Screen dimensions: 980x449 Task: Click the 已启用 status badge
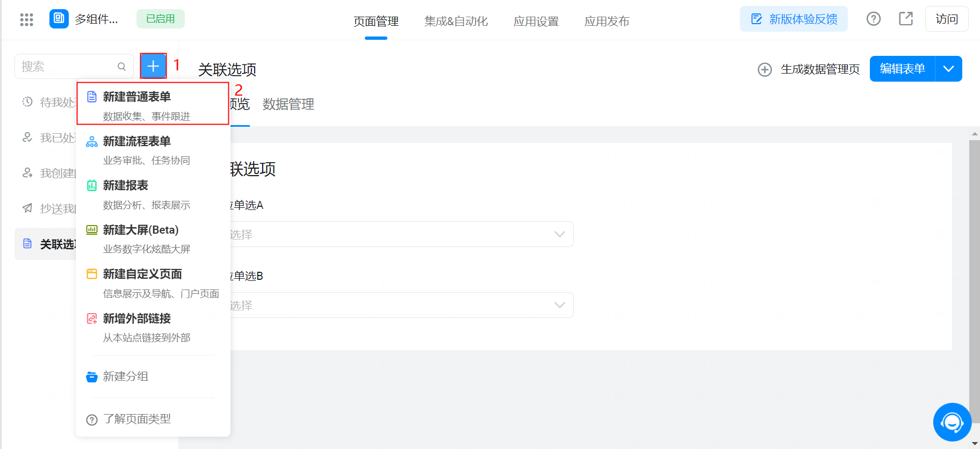coord(161,19)
